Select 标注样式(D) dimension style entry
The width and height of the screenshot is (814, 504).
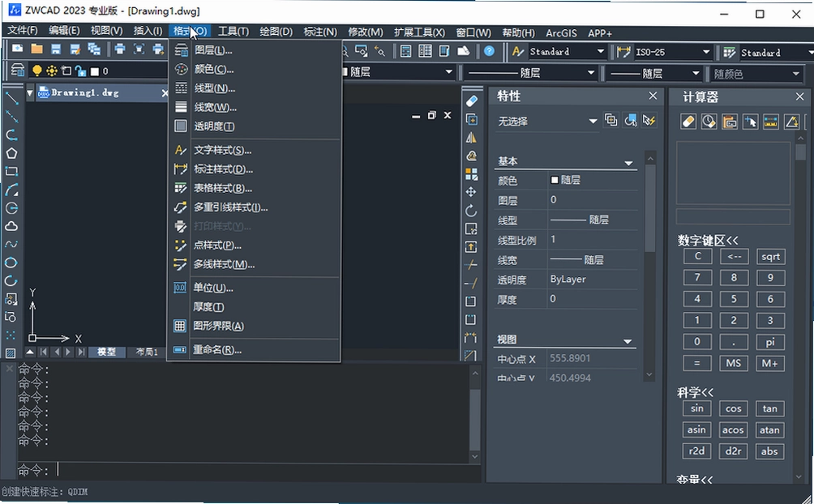coord(255,169)
